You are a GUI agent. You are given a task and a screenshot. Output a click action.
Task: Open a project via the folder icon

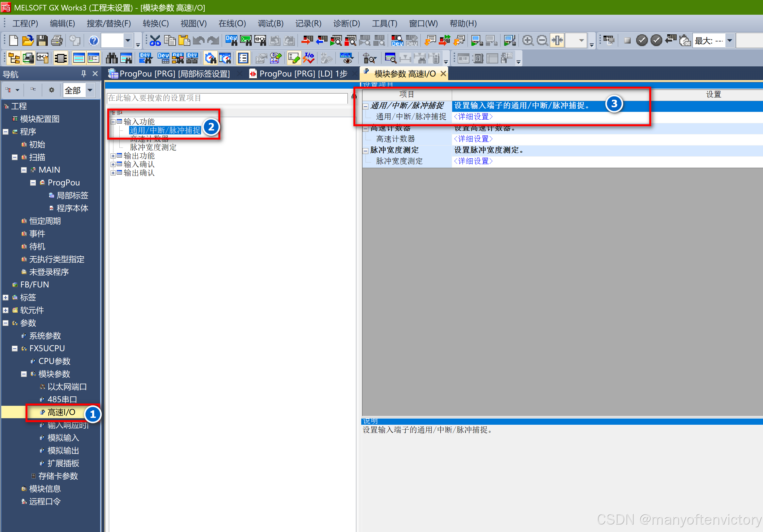coord(28,41)
